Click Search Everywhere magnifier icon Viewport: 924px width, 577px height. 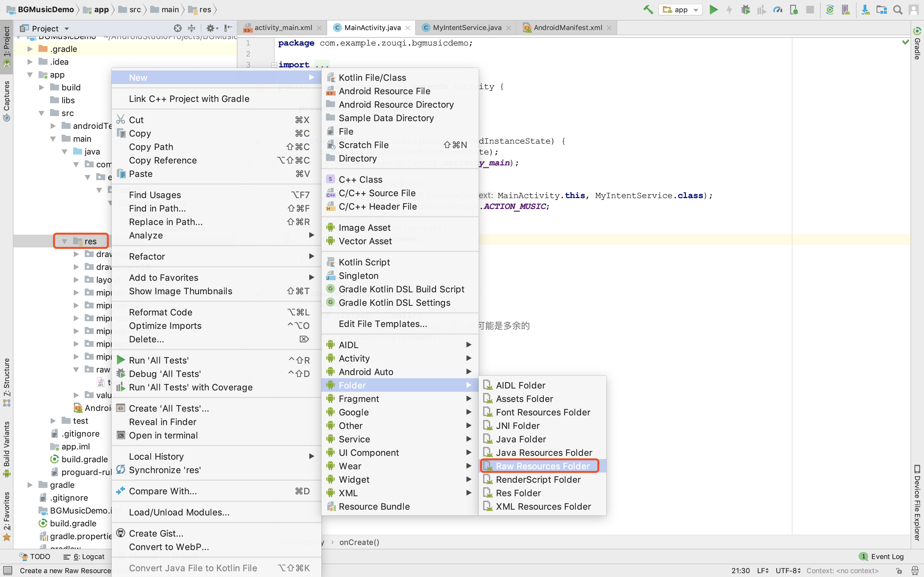coord(898,10)
